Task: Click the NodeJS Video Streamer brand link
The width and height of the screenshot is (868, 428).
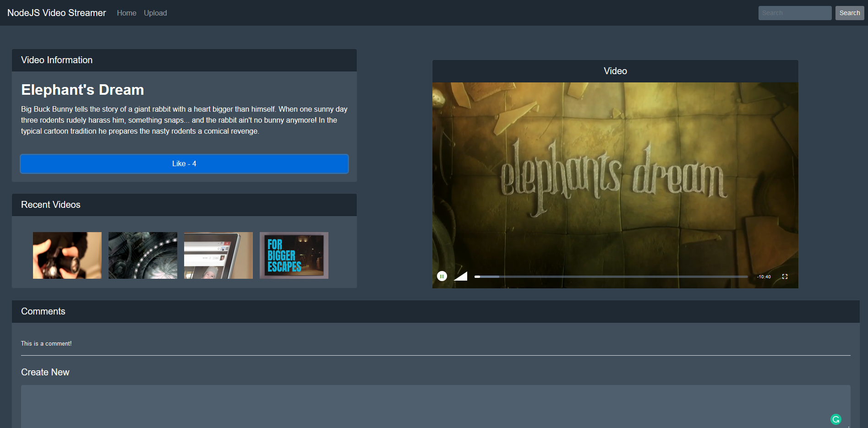Action: (x=57, y=13)
